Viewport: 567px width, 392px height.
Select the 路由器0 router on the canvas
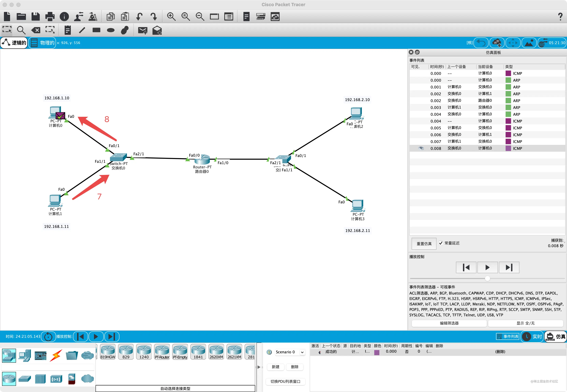point(202,160)
